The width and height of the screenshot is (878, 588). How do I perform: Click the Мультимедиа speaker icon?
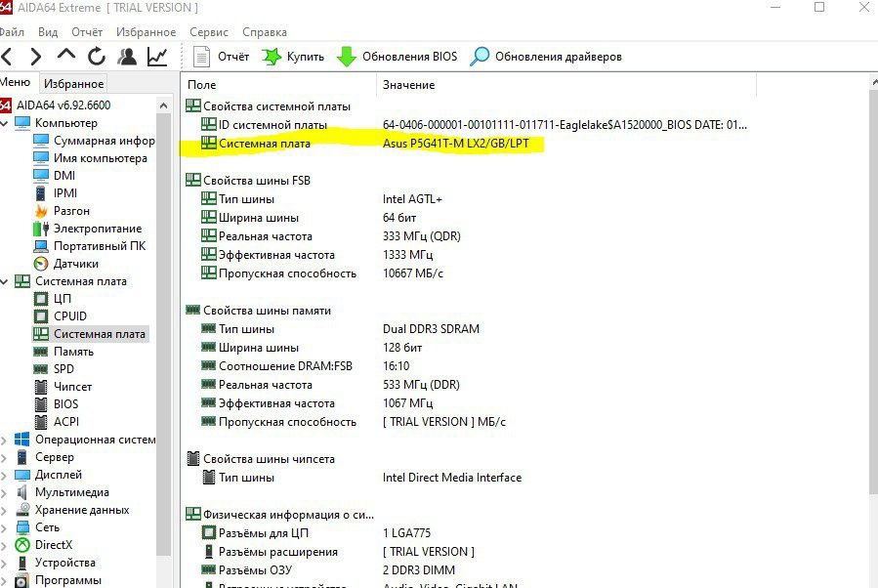coord(21,492)
